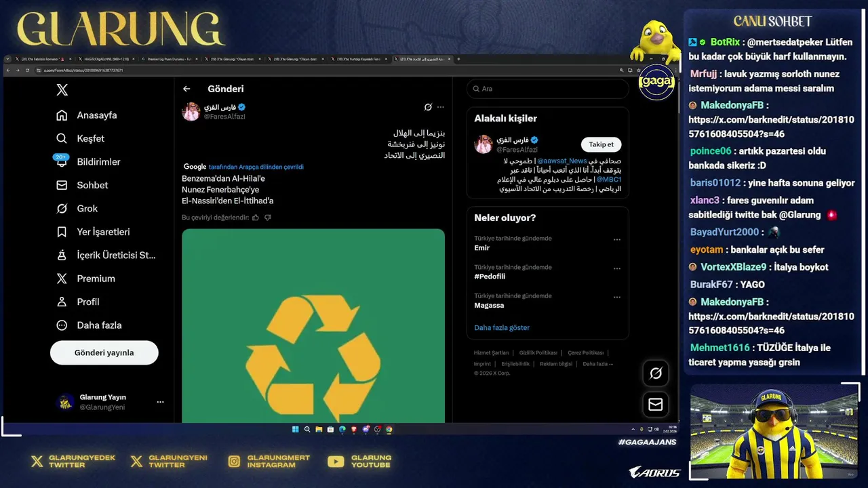The height and width of the screenshot is (488, 868).
Task: Expand footer Daha fazla link
Action: click(x=597, y=364)
